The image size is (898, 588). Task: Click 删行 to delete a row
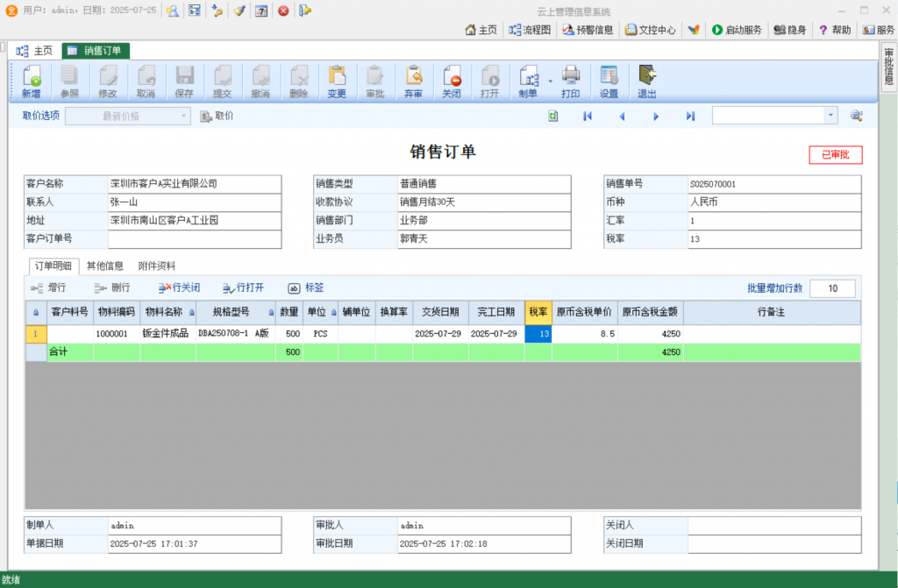click(112, 288)
